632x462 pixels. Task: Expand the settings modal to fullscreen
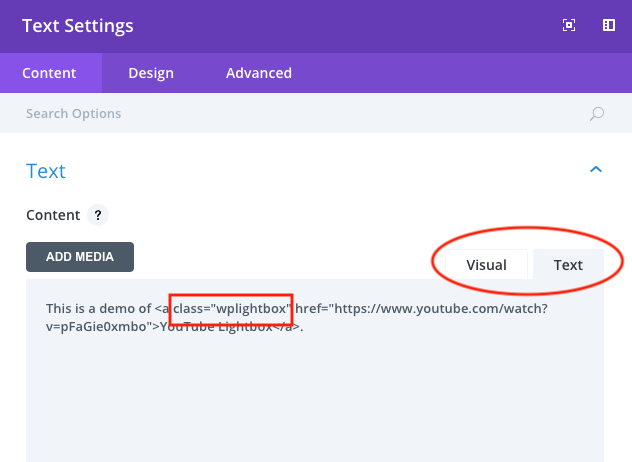569,26
